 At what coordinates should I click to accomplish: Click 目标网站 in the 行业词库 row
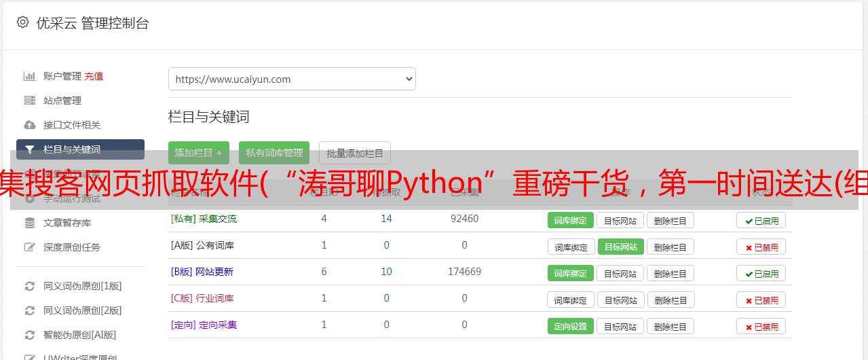pyautogui.click(x=620, y=300)
